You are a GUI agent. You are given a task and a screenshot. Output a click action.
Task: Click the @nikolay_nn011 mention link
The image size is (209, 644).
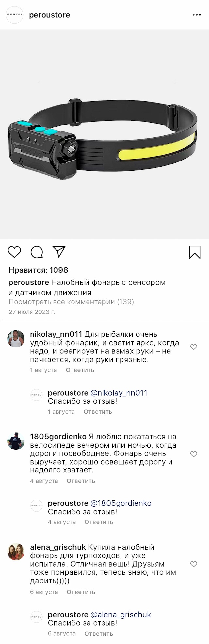click(119, 393)
